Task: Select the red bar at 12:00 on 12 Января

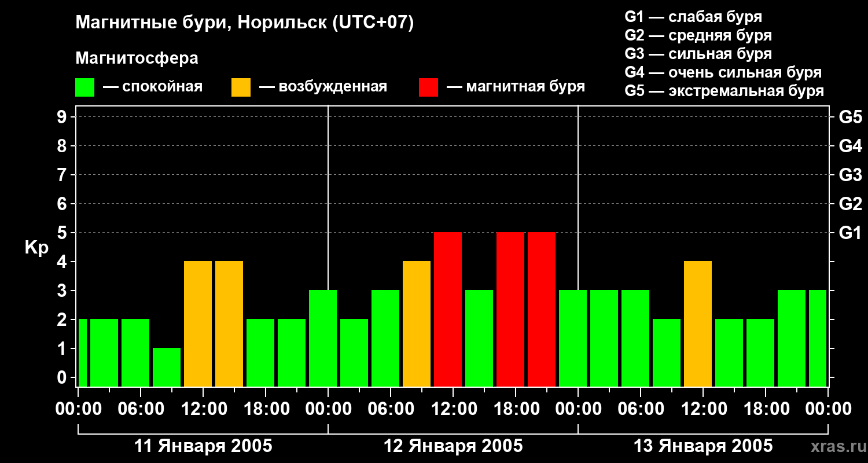Action: [x=448, y=309]
